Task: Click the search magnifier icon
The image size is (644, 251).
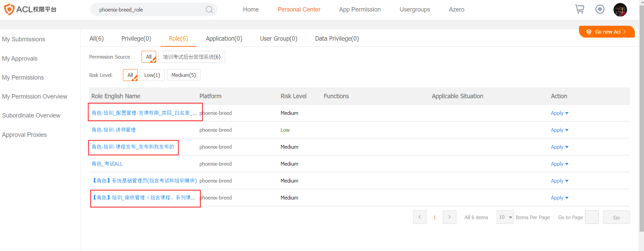Action: click(209, 9)
